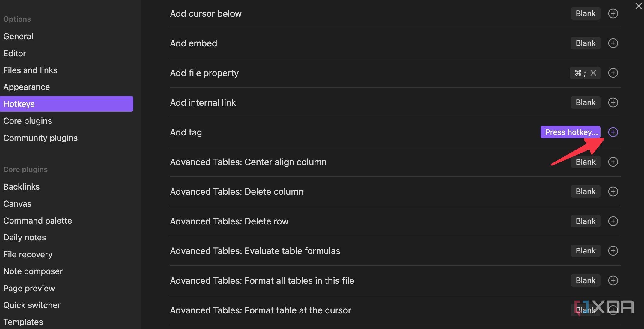644x329 pixels.
Task: Click the plus icon next to Add tag
Action: [x=613, y=132]
